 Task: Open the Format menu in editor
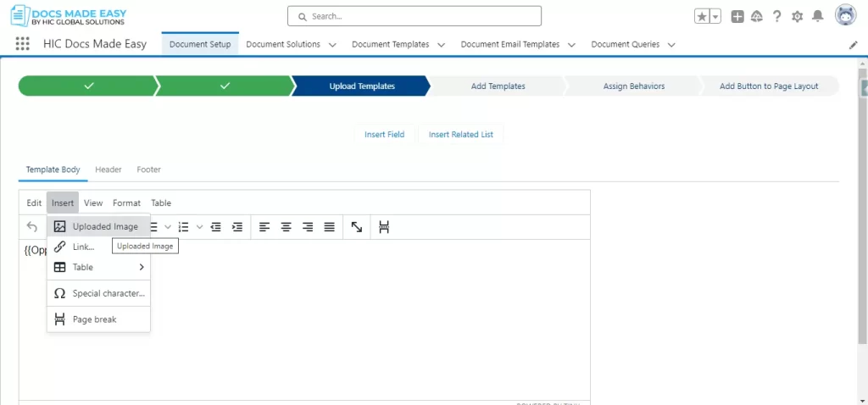click(127, 203)
